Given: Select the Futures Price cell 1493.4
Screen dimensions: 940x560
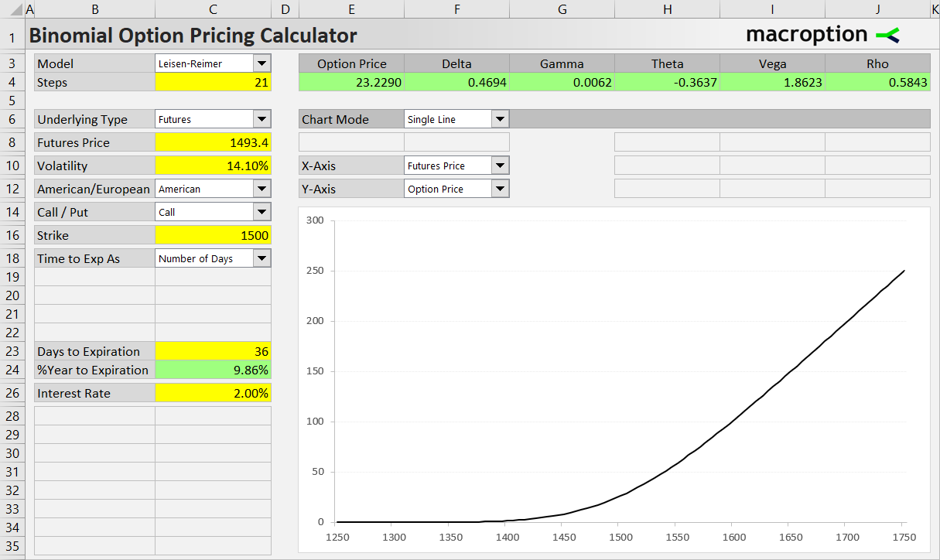Looking at the screenshot, I should coord(214,142).
